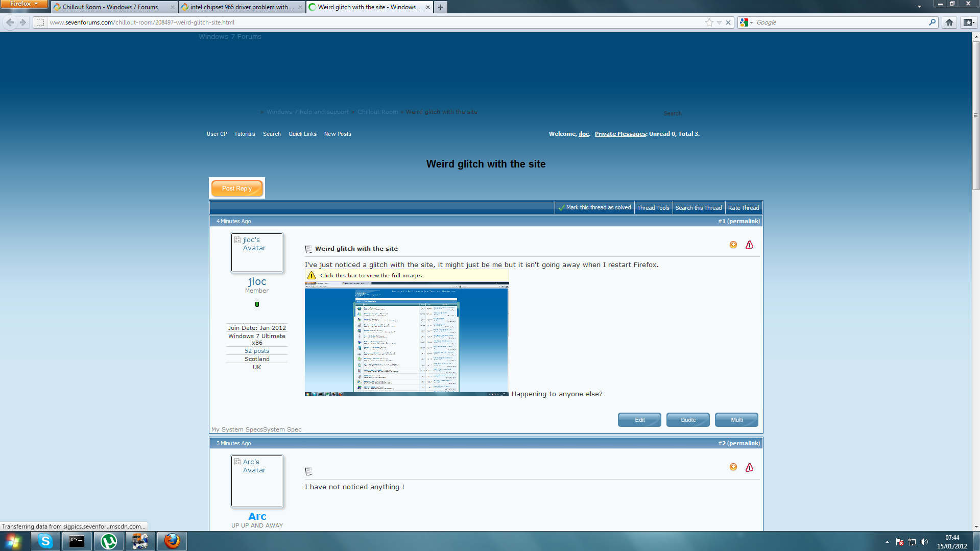The width and height of the screenshot is (980, 551).
Task: Click the Quote button on post #1
Action: point(688,420)
